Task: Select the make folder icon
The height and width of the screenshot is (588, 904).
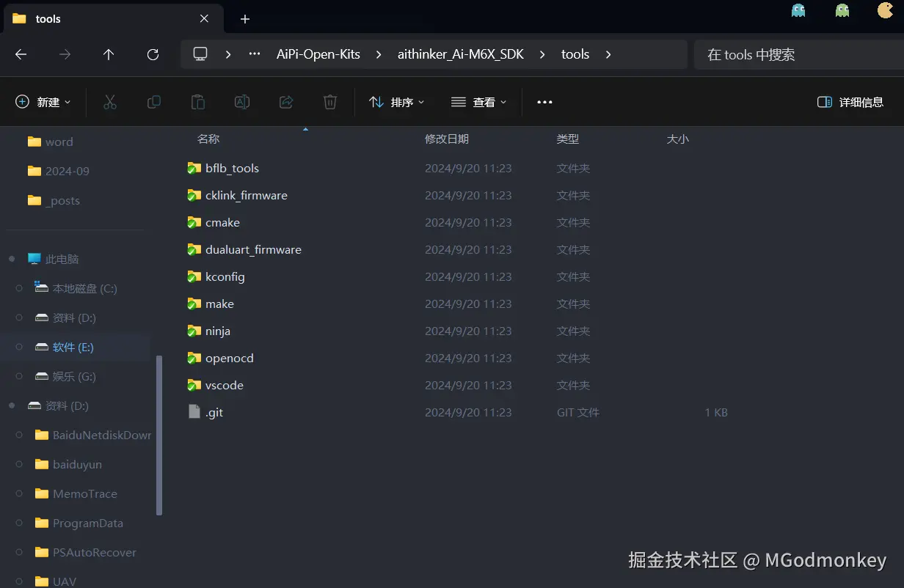Action: point(194,304)
